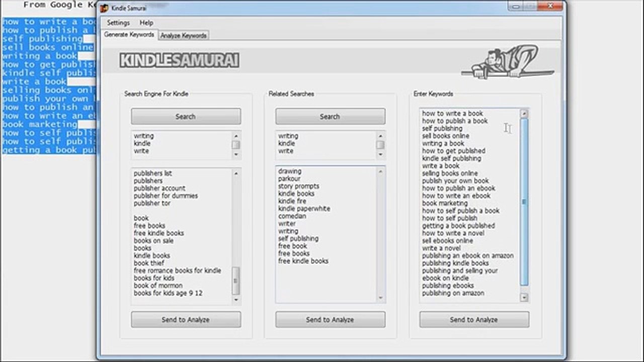Viewport: 644px width, 362px height.
Task: Click the Kindle Samurai title bar icon
Action: coord(104,9)
